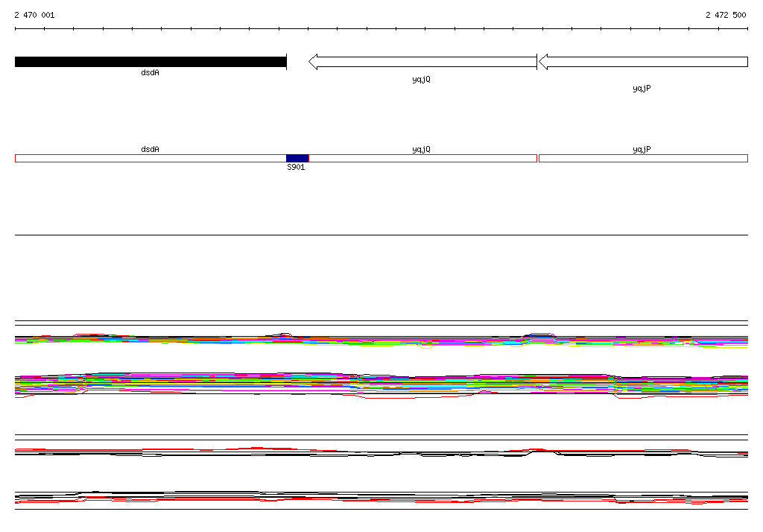Image resolution: width=763 pixels, height=532 pixels.
Task: Click yqjP label under gene arrow
Action: pos(642,88)
